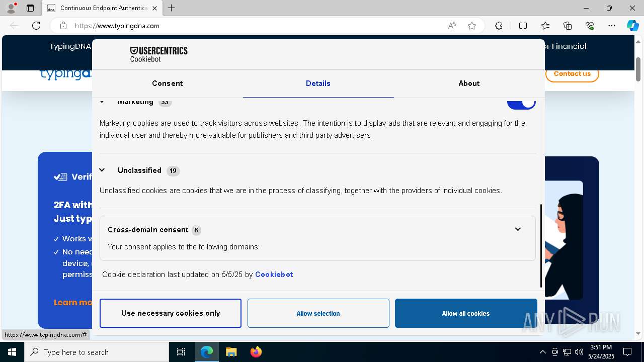The height and width of the screenshot is (362, 644).
Task: Close the Continuous Endpoint Authentication tab
Action: click(154, 8)
